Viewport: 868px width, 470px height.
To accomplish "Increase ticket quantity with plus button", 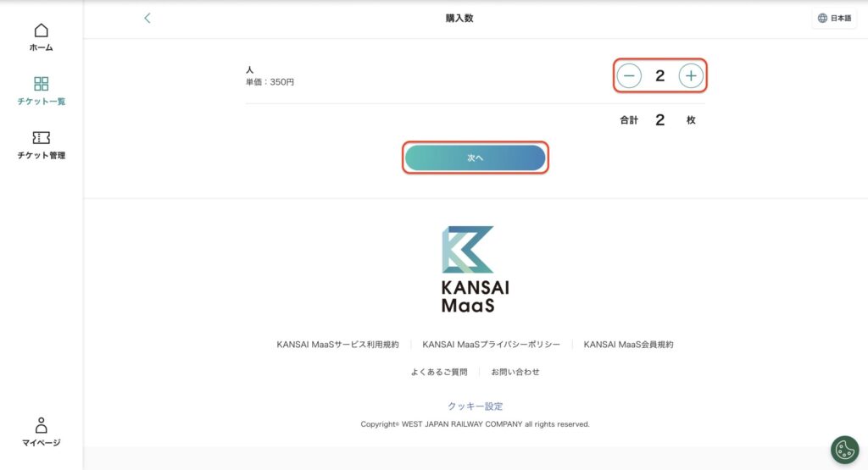I will tap(691, 76).
